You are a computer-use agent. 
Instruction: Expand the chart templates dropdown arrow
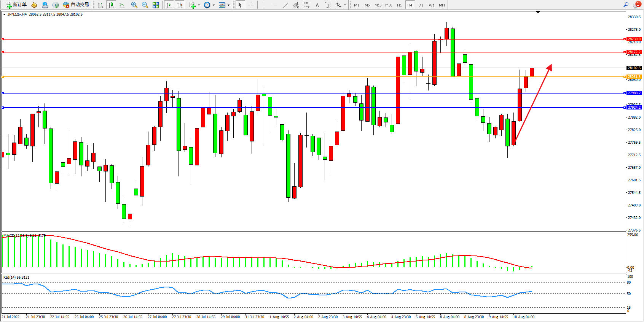point(228,5)
